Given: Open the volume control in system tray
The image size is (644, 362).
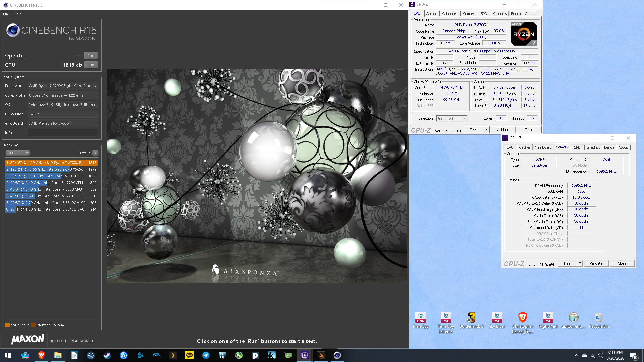Looking at the screenshot, I should (601, 355).
